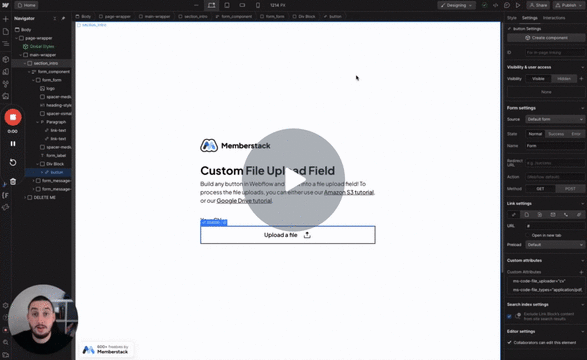Select Div Block in the breadcrumb bar
This screenshot has width=587, height=360.
(304, 16)
